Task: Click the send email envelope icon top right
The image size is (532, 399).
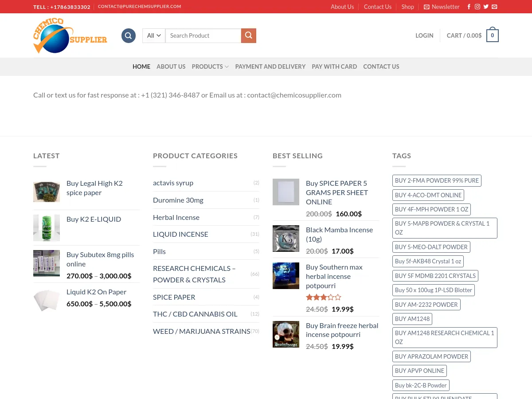Action: [494, 7]
